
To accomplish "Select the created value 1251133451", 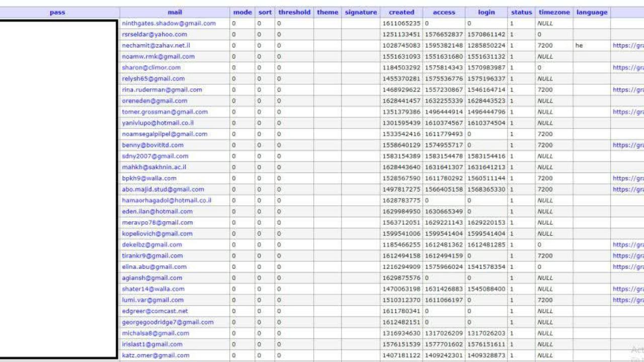I will pyautogui.click(x=401, y=34).
